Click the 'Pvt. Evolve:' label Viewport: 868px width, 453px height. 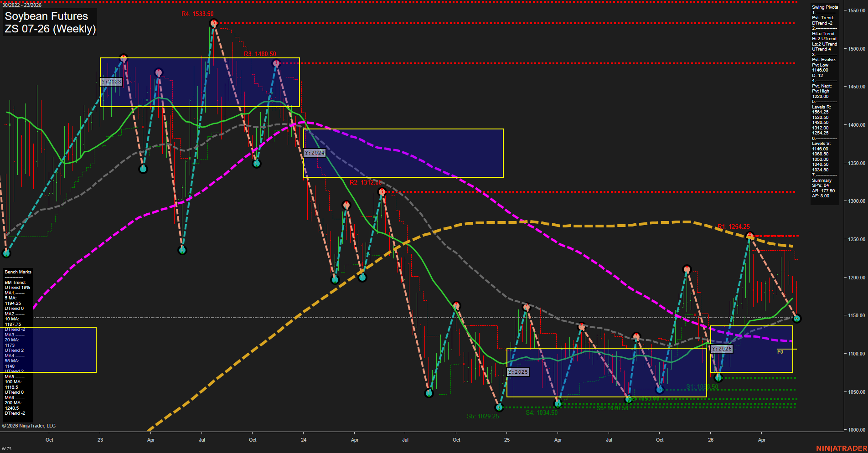click(x=824, y=60)
